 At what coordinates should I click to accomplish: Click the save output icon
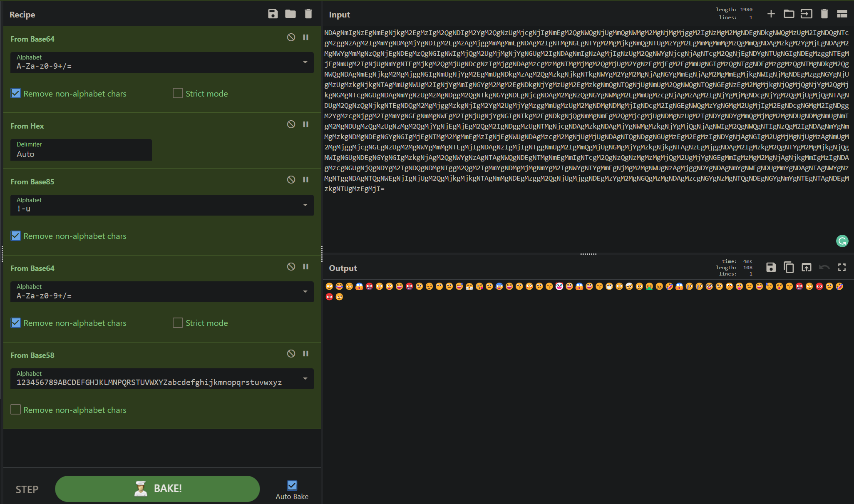point(771,268)
